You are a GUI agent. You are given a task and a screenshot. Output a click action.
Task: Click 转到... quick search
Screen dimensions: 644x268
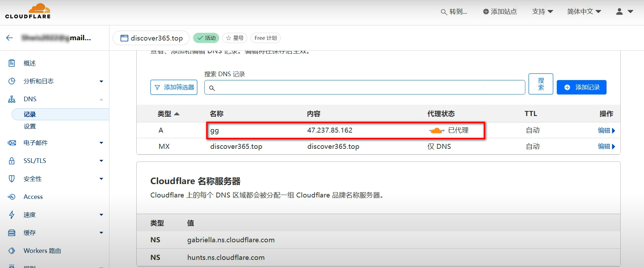click(454, 12)
